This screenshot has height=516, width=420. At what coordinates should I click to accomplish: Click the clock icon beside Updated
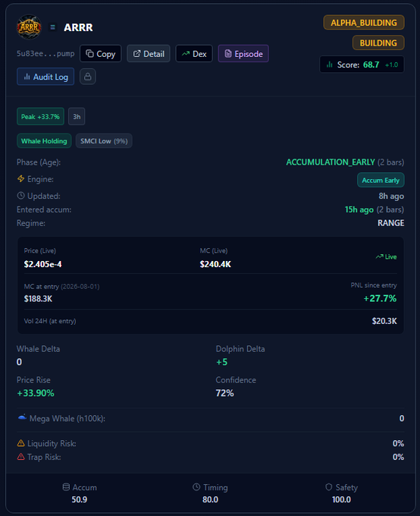pos(20,196)
